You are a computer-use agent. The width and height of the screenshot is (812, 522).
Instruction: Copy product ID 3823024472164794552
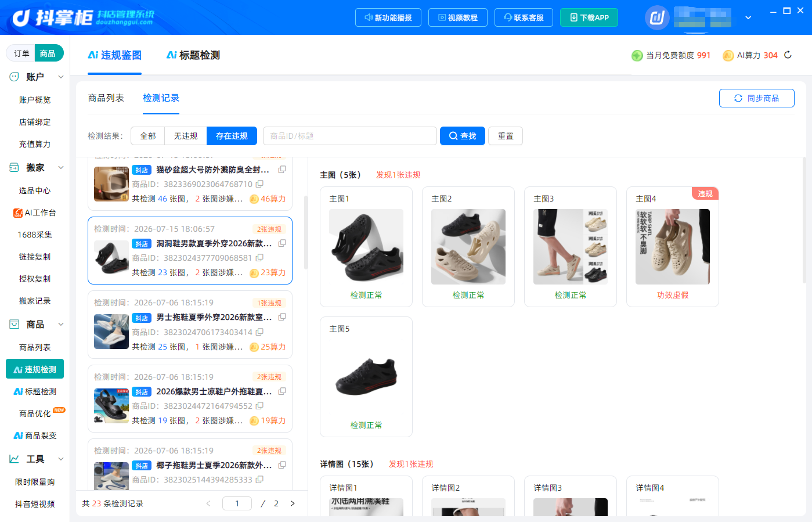point(259,406)
